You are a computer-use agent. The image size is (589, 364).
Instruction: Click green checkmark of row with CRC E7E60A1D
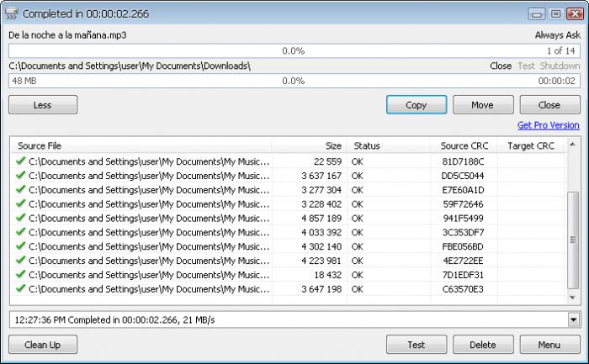(x=21, y=189)
